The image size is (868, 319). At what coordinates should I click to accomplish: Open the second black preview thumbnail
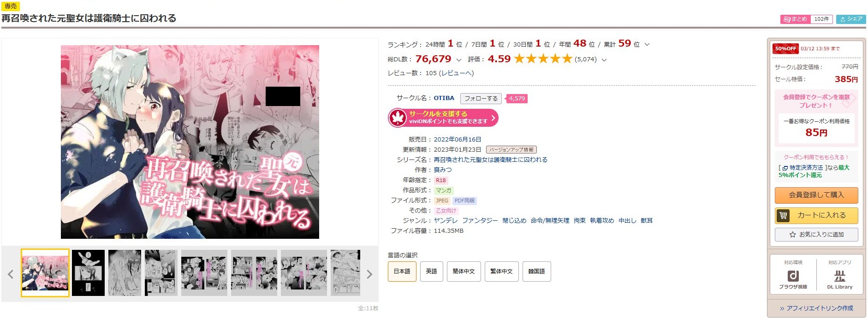click(x=88, y=273)
